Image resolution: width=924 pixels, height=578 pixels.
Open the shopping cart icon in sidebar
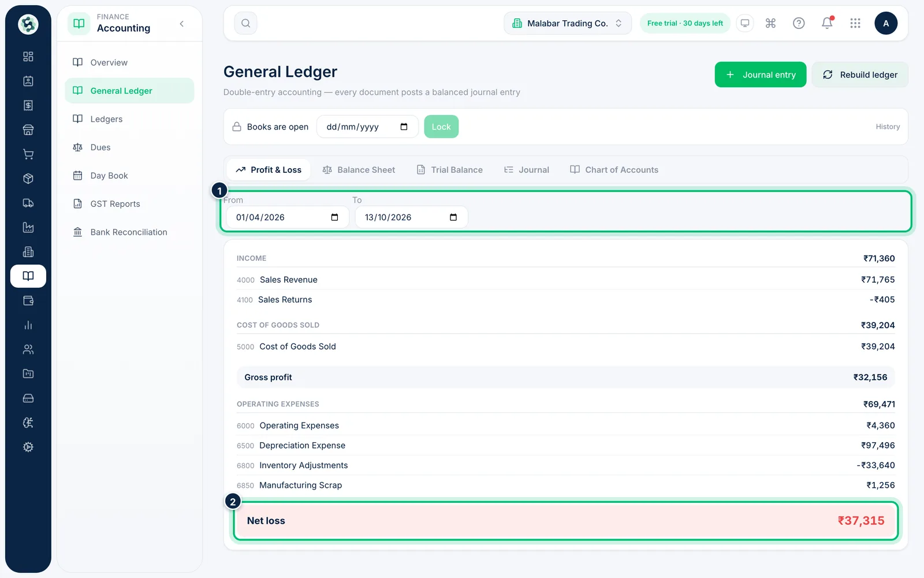[28, 154]
